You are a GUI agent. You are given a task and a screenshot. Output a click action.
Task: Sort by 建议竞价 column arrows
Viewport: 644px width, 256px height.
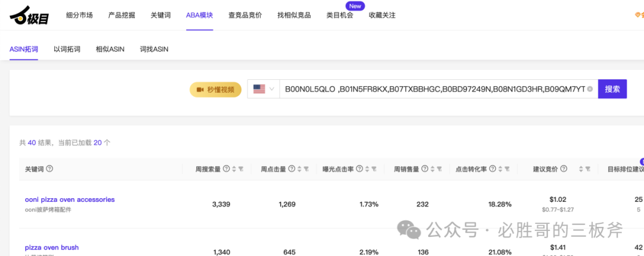tap(581, 169)
